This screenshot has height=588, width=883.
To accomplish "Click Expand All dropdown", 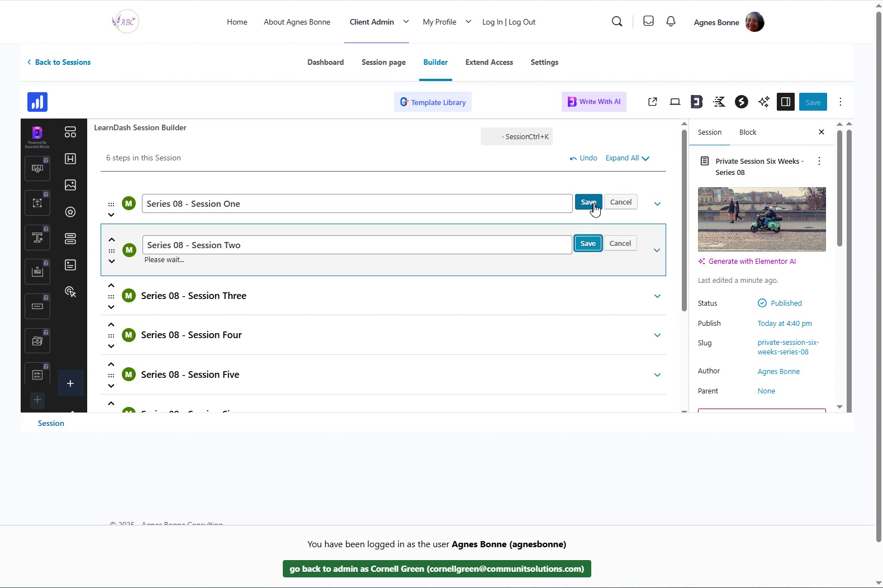I will pos(627,158).
